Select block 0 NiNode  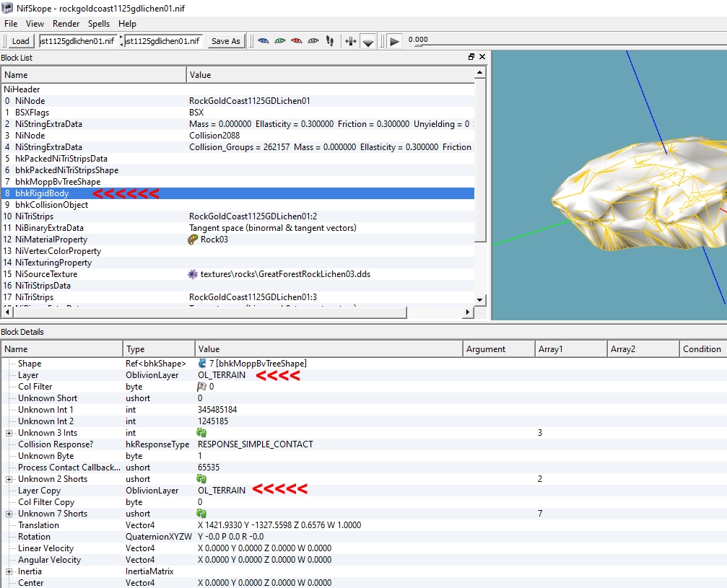click(238, 100)
